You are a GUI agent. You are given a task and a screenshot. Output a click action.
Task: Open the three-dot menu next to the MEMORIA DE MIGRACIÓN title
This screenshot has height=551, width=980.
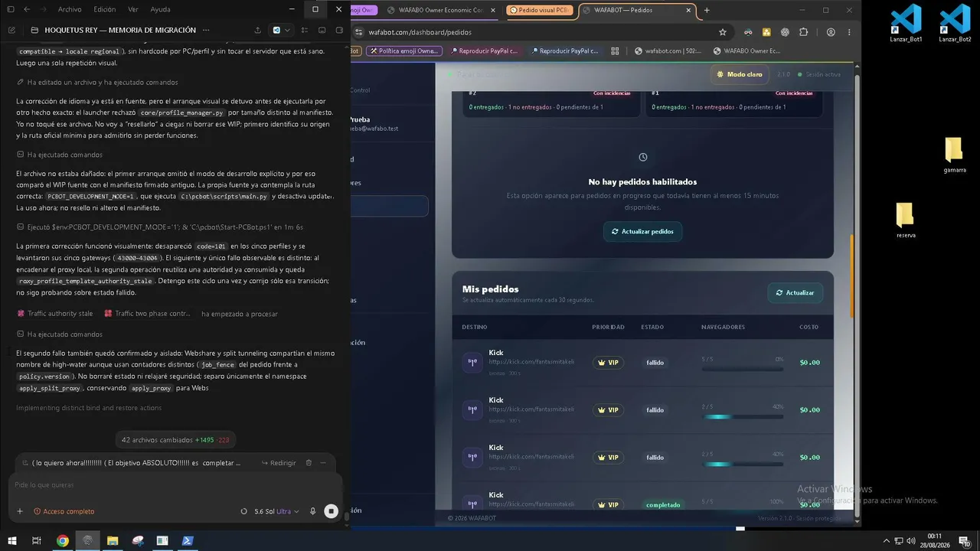tap(205, 30)
